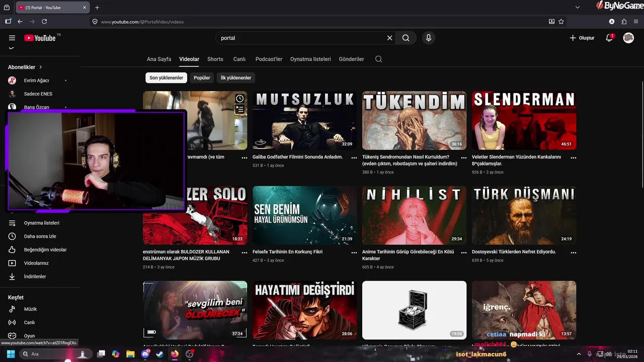Image resolution: width=644 pixels, height=362 pixels.
Task: Switch to the Podcast'ler tab
Action: [269, 59]
